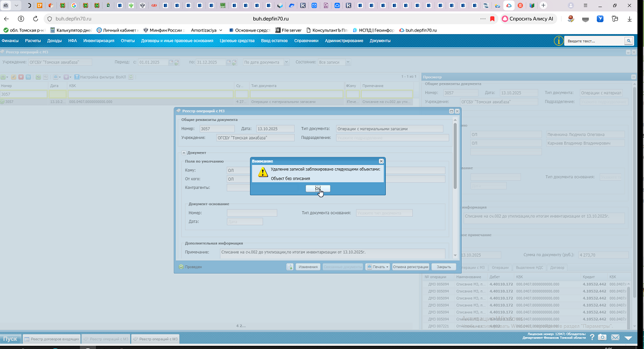644x349 pixels.
Task: Click scroll-down arrow in document window
Action: pos(455,255)
